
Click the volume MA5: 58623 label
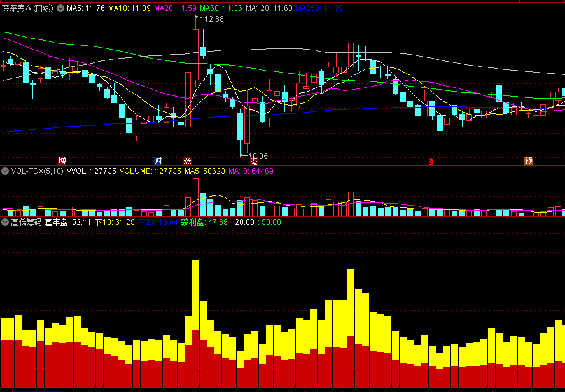205,171
